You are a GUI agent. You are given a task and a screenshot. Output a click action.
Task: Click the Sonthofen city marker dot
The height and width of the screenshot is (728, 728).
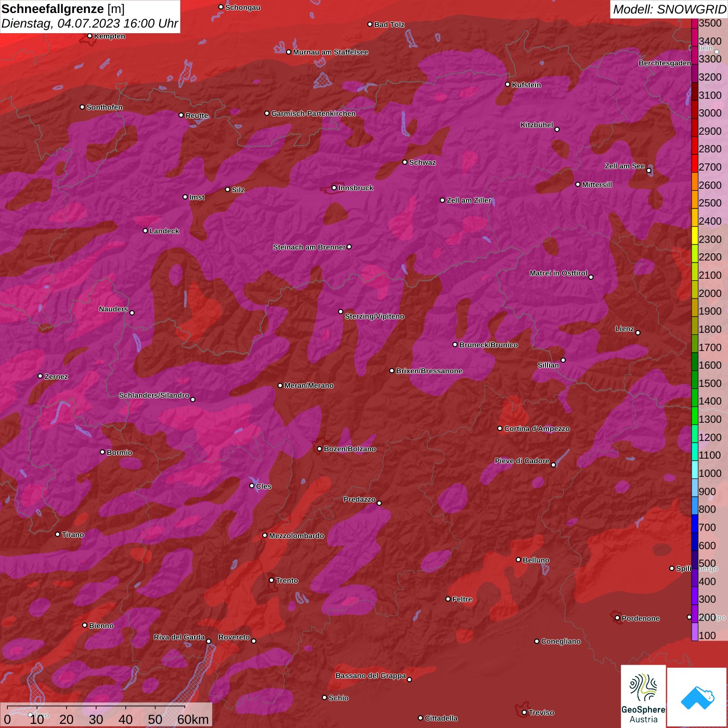coord(82,107)
